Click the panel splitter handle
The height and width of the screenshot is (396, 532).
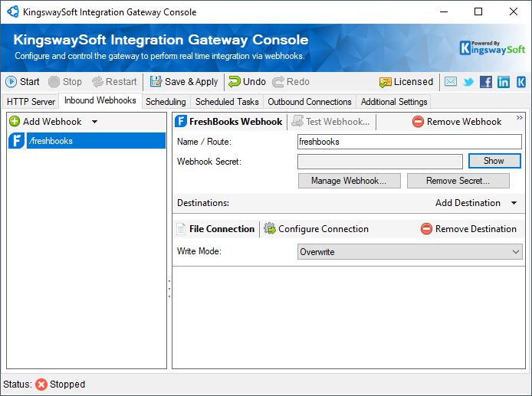click(169, 289)
